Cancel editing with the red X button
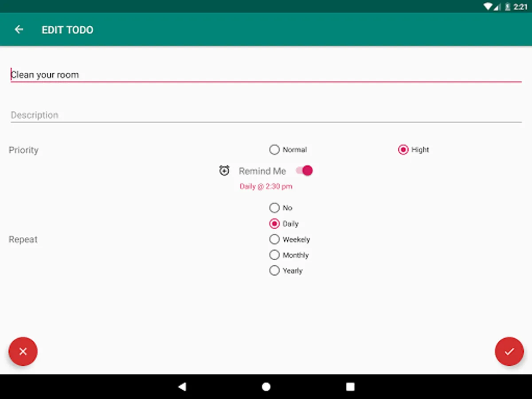Image resolution: width=532 pixels, height=399 pixels. click(23, 352)
